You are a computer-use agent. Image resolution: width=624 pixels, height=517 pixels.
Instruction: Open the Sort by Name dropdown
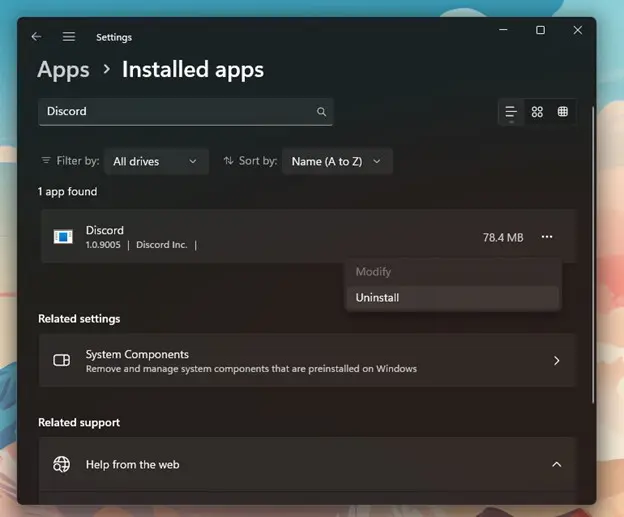point(337,161)
